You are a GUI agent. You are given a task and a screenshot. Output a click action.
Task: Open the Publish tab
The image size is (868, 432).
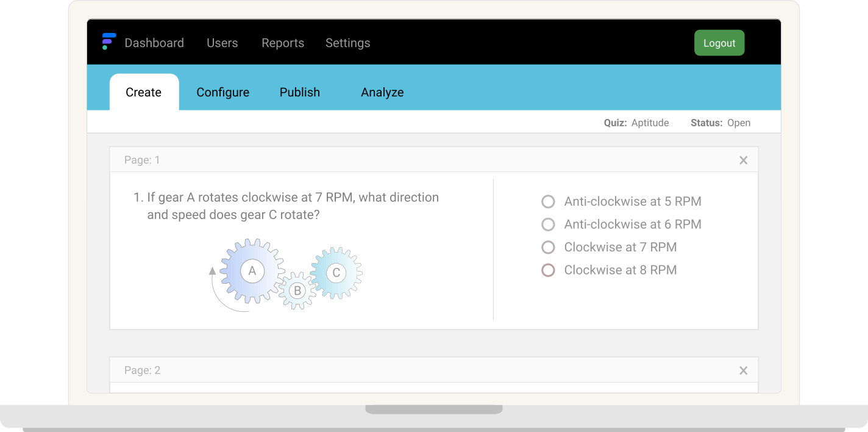(x=300, y=92)
